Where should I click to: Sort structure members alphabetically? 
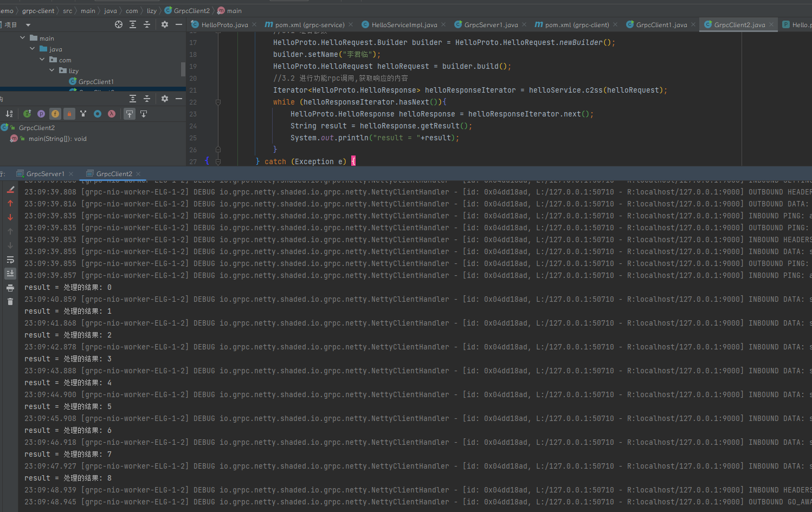(x=9, y=114)
